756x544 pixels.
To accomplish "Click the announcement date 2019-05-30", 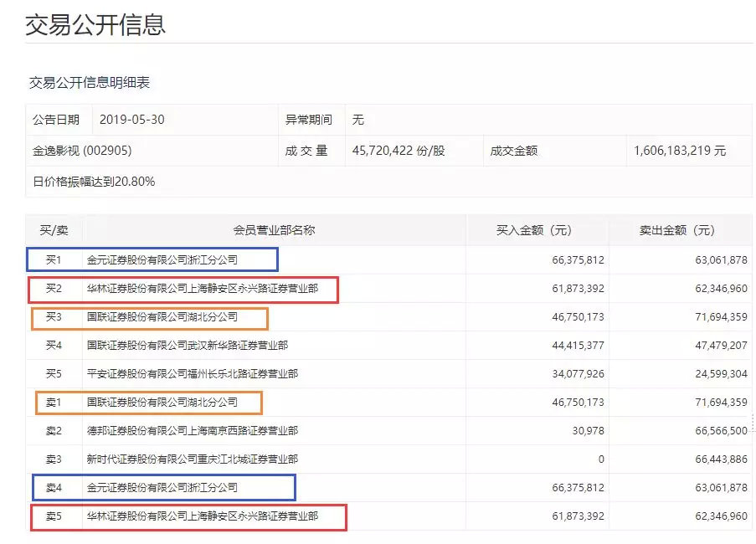I will (x=131, y=120).
